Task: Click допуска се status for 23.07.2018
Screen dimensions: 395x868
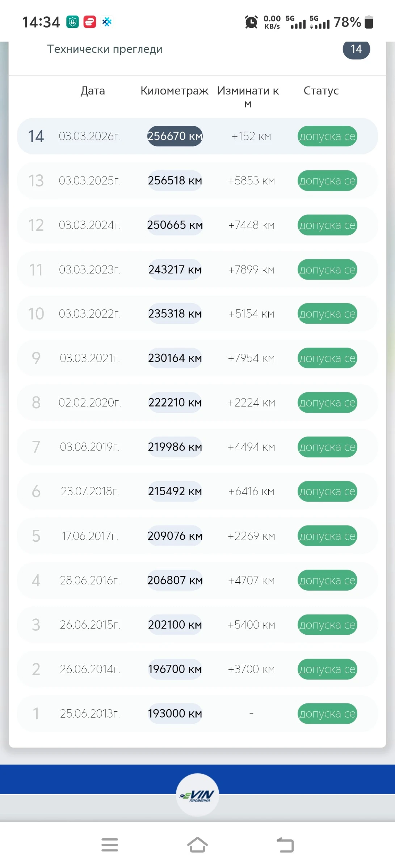Action: 327,492
